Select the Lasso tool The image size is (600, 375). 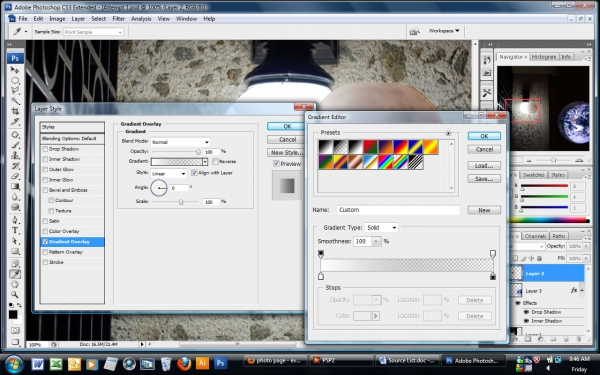15,90
